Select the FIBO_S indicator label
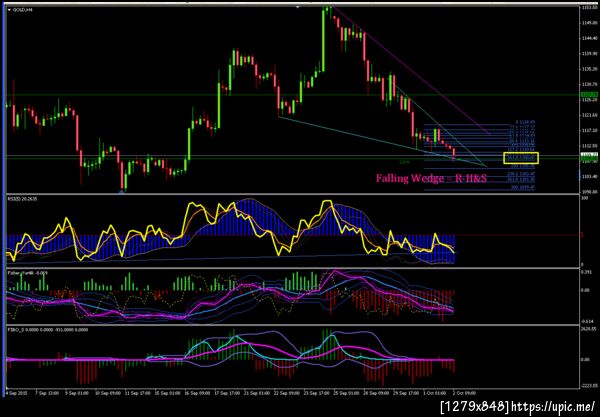 click(48, 329)
